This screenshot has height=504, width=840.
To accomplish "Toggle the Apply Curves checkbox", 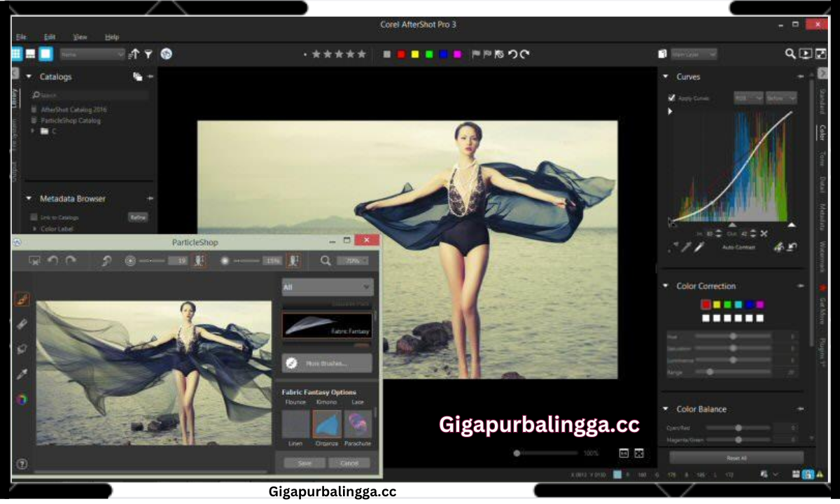I will (x=672, y=98).
